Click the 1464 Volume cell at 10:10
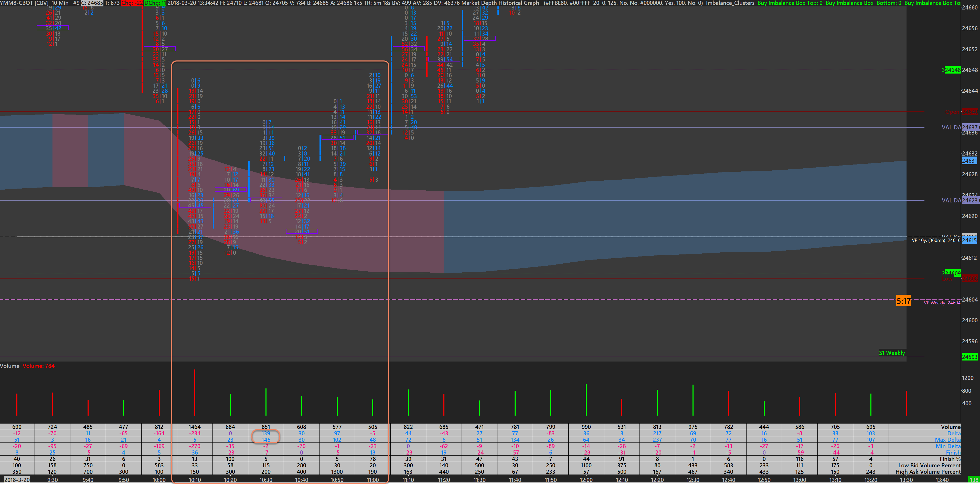 pyautogui.click(x=194, y=427)
